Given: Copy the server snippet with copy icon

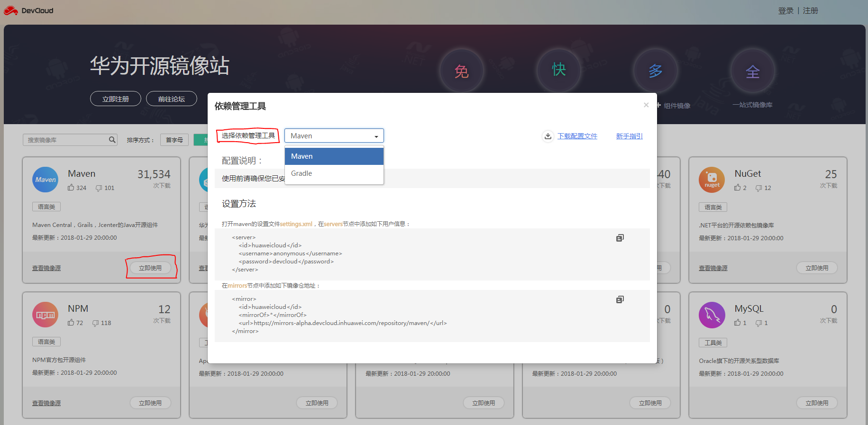Looking at the screenshot, I should click(x=620, y=238).
